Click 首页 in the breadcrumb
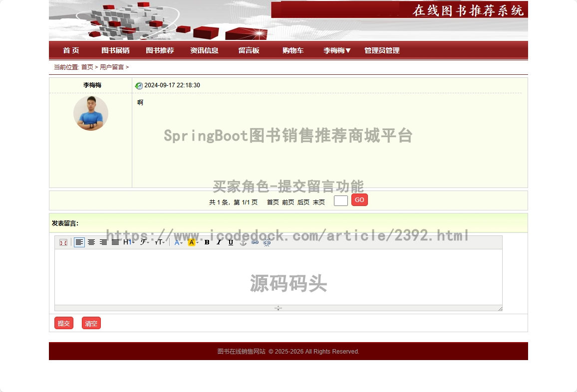 [87, 67]
